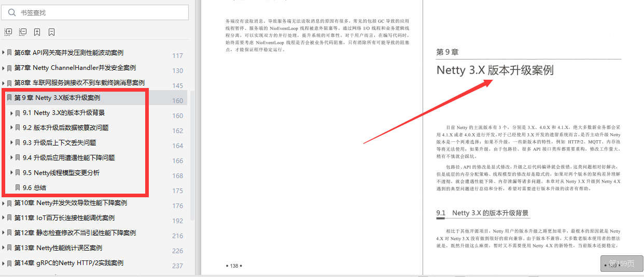Expand the 第13章 Netty性能统计误区 bookmark arrow

point(4,248)
